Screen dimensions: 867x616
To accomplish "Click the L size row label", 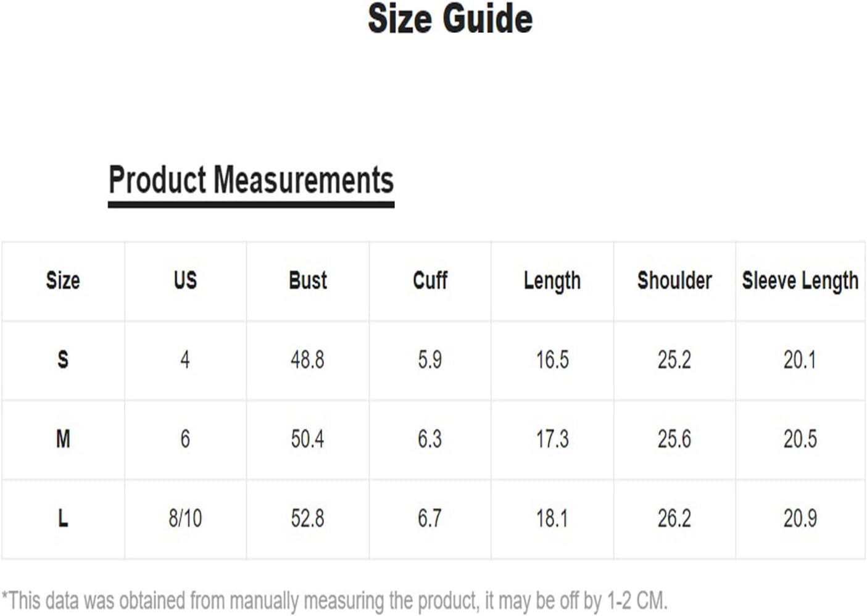I will pyautogui.click(x=63, y=518).
